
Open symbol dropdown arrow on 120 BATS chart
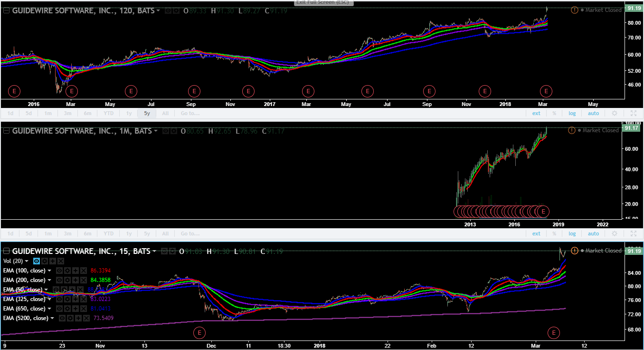(x=158, y=10)
